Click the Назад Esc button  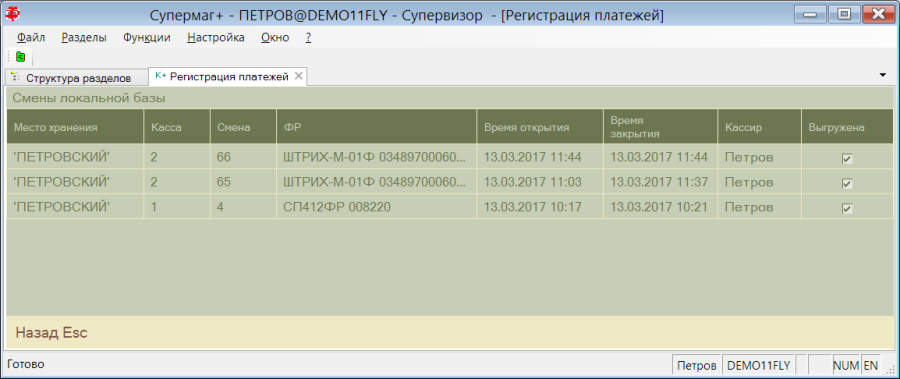[51, 332]
